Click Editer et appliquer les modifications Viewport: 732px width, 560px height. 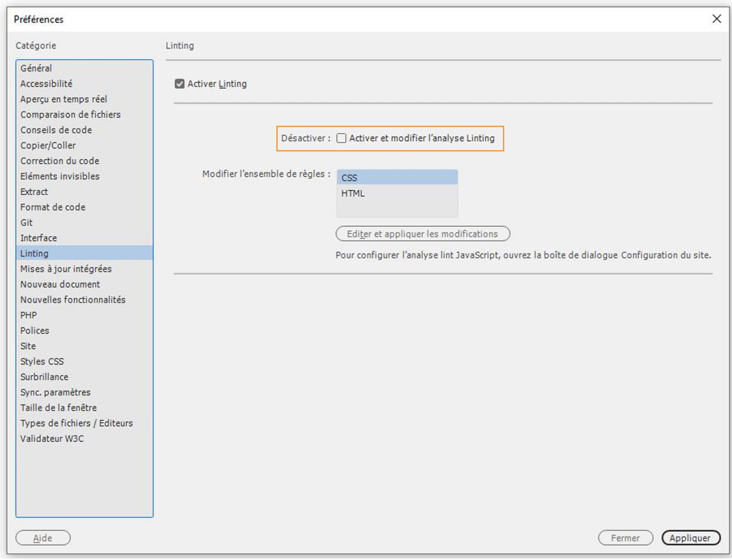coord(422,234)
